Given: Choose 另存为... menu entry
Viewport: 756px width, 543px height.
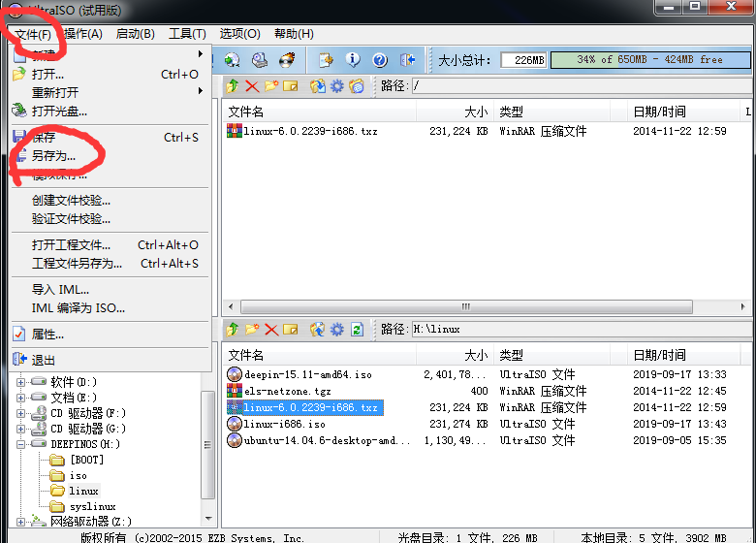Looking at the screenshot, I should coord(110,156).
